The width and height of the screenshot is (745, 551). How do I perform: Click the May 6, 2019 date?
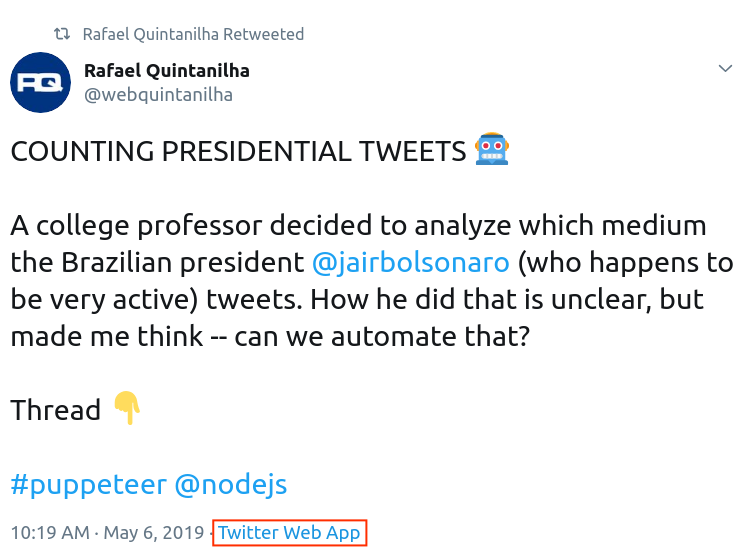(154, 533)
